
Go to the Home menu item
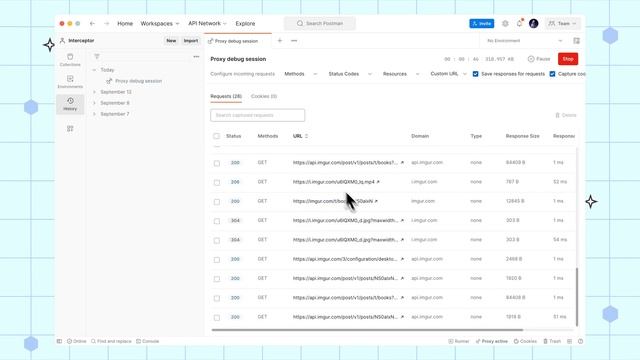pyautogui.click(x=125, y=24)
